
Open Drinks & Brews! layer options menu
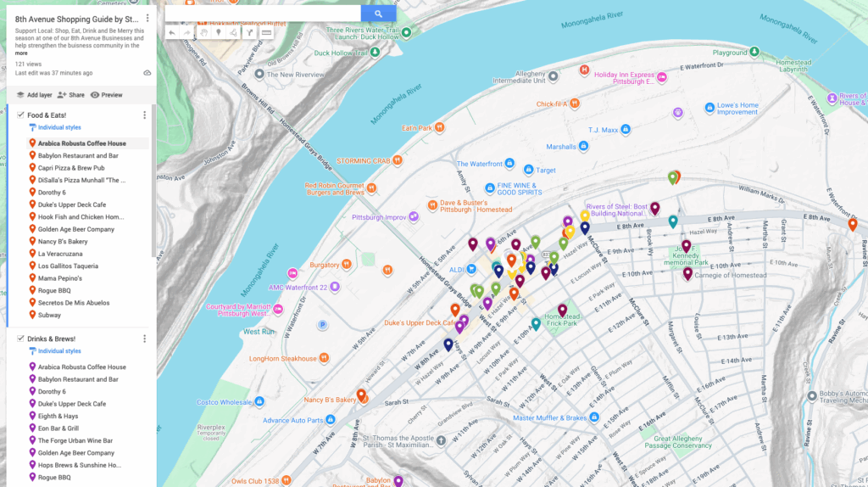pyautogui.click(x=144, y=339)
